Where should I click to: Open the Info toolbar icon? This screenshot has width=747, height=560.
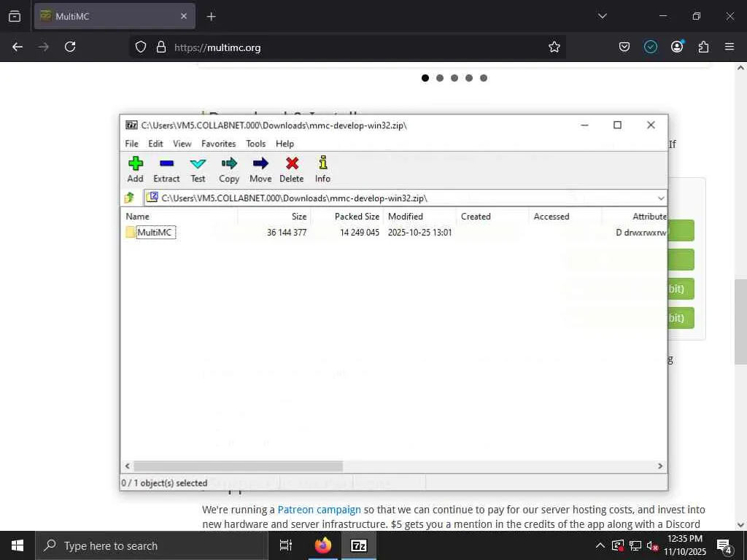point(322,169)
